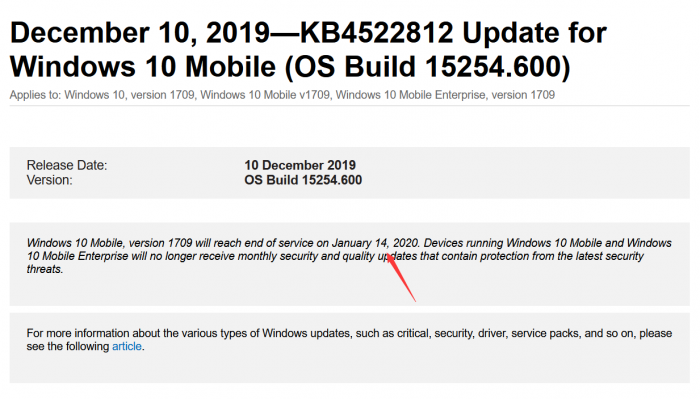
Task: Click "(OS Build 15254.600)" in the heading
Action: [428, 67]
